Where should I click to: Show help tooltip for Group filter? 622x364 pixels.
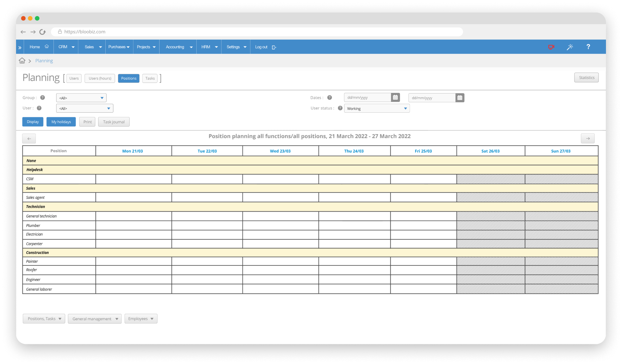pyautogui.click(x=42, y=98)
